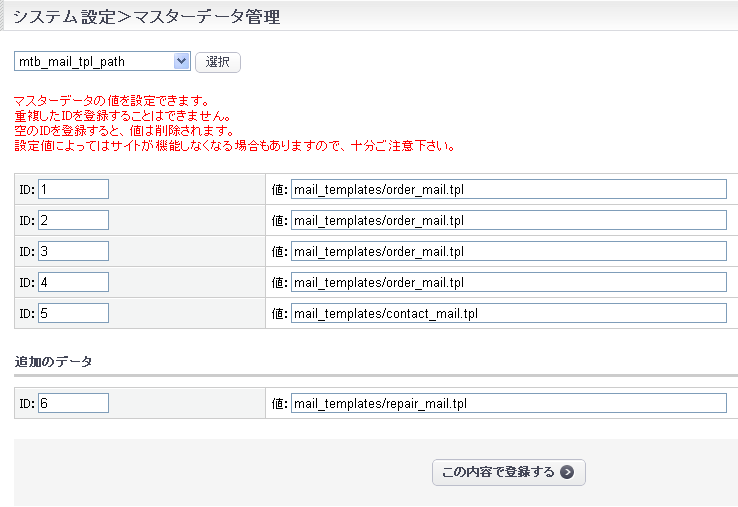Click the 追加のデータ heading
The width and height of the screenshot is (738, 507).
click(53, 362)
